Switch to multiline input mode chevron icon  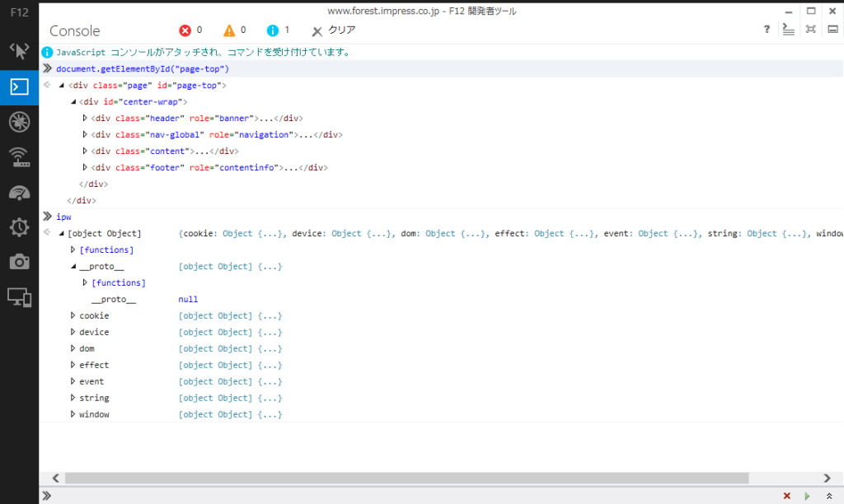(x=829, y=496)
